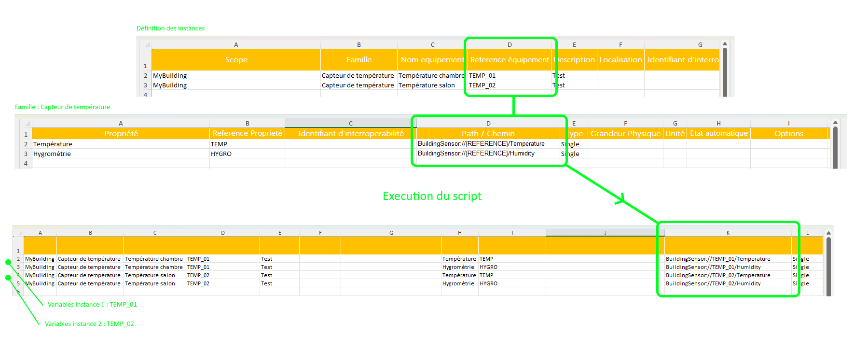Click select-all corner of the Famille sheet
This screenshot has height=338, width=868.
coord(27,123)
